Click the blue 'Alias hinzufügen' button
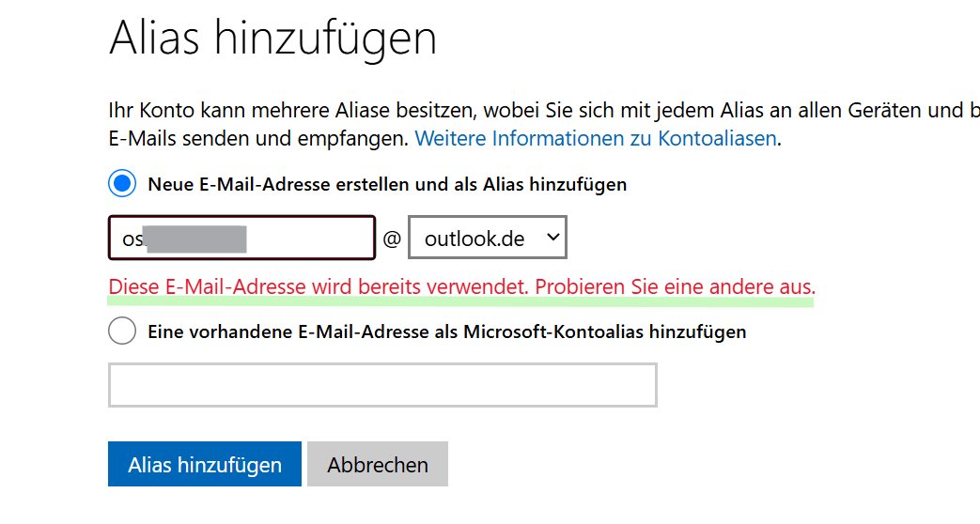The height and width of the screenshot is (524, 980). coord(205,464)
